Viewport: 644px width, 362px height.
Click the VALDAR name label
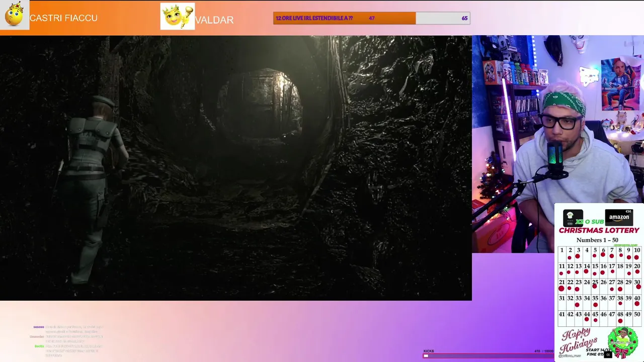tap(214, 20)
